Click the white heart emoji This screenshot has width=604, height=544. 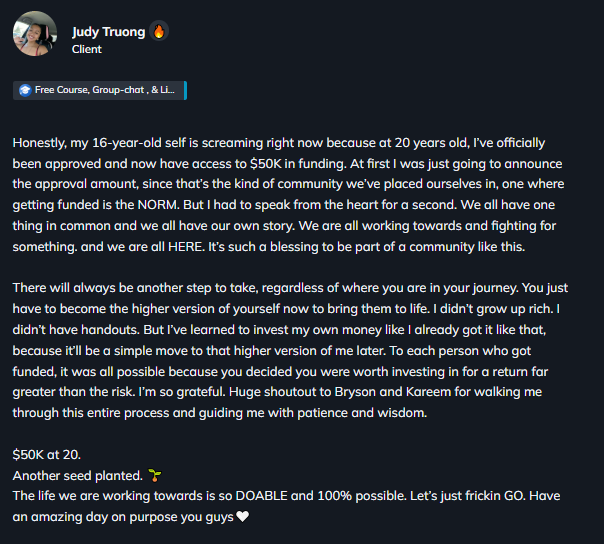pos(241,517)
